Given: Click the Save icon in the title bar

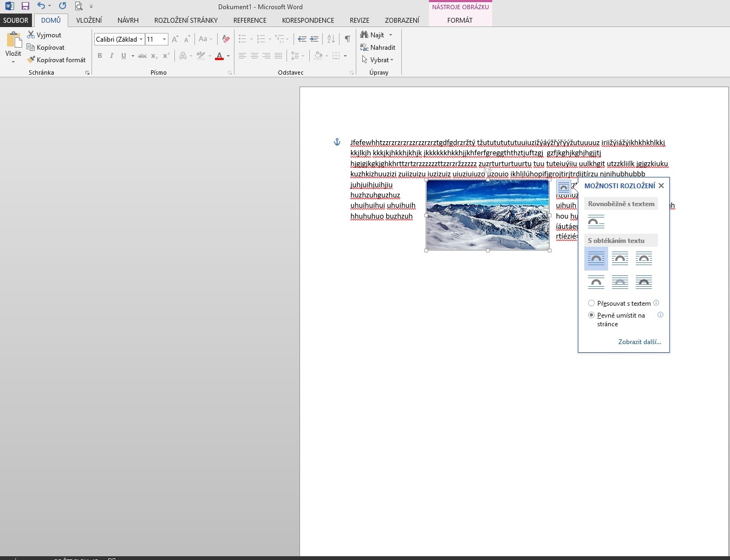Looking at the screenshot, I should coord(25,6).
